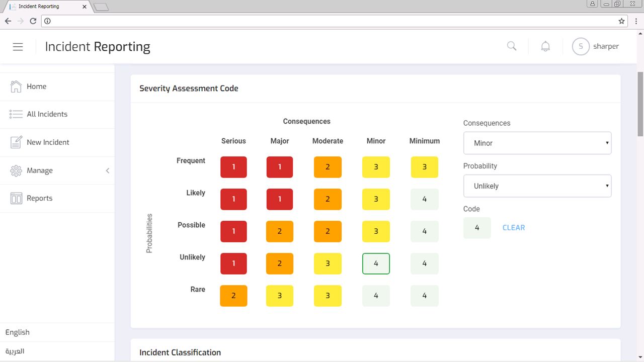Click the CLEAR link

513,228
